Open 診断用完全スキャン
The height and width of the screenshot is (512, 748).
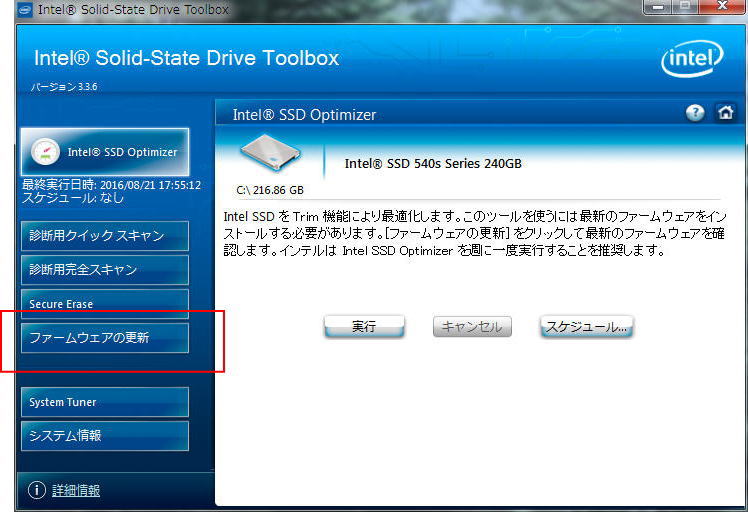click(x=105, y=270)
